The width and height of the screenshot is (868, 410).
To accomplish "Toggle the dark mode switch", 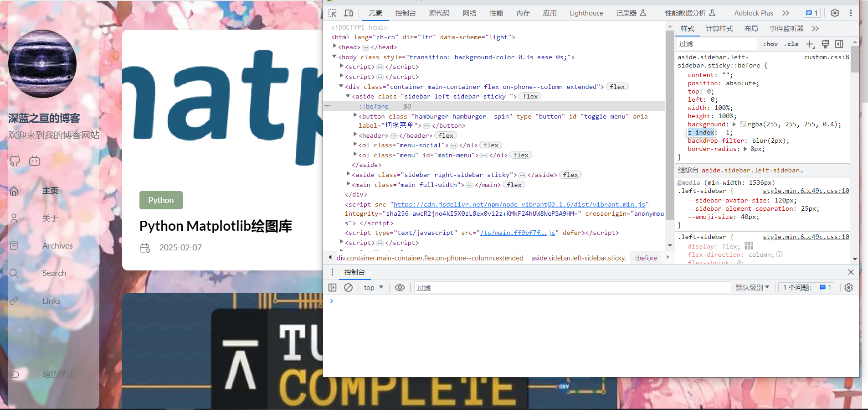I will [x=14, y=374].
